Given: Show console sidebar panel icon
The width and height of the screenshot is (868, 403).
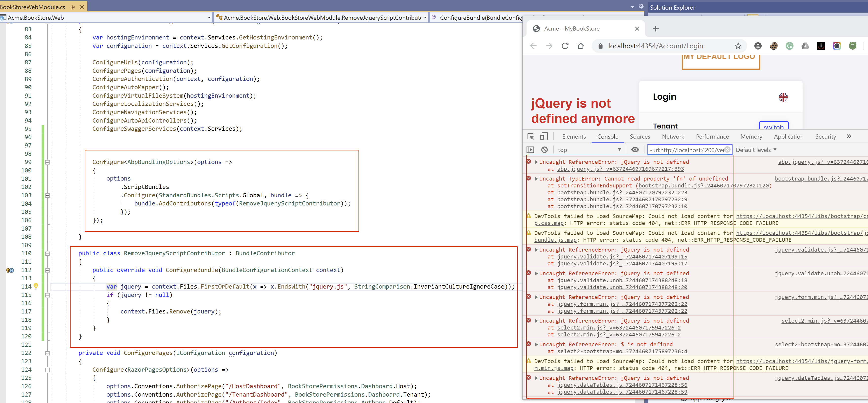Looking at the screenshot, I should coord(530,150).
